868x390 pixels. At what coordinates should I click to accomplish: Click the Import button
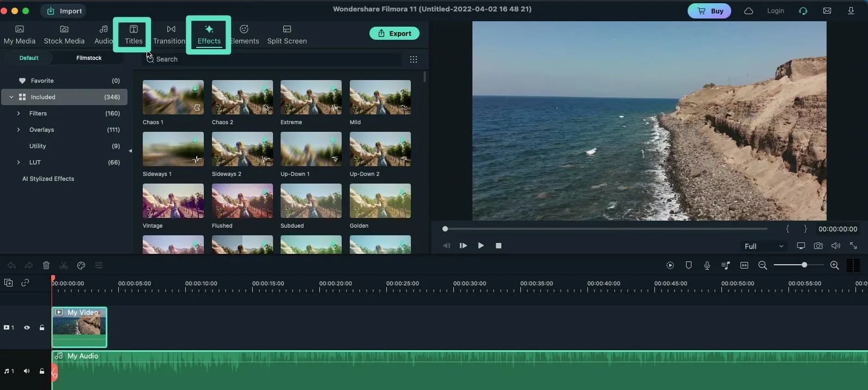click(65, 11)
